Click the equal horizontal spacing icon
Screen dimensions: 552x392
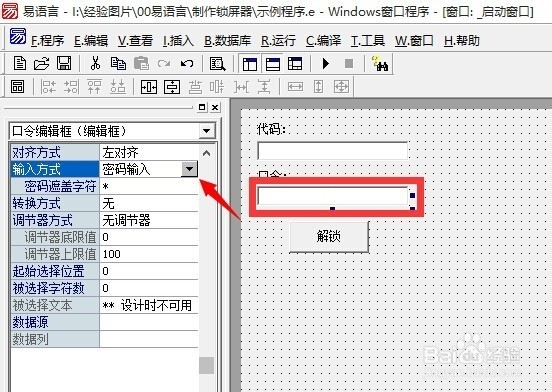pos(242,87)
